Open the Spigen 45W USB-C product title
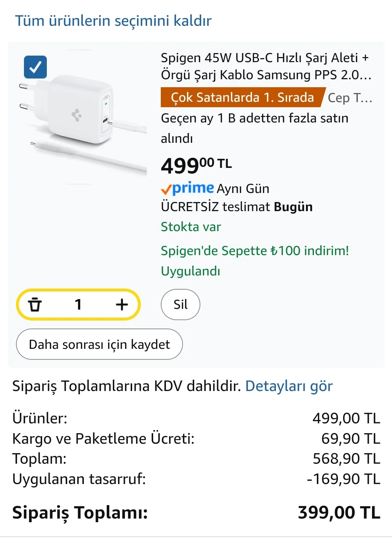The height and width of the screenshot is (548, 392). [266, 66]
